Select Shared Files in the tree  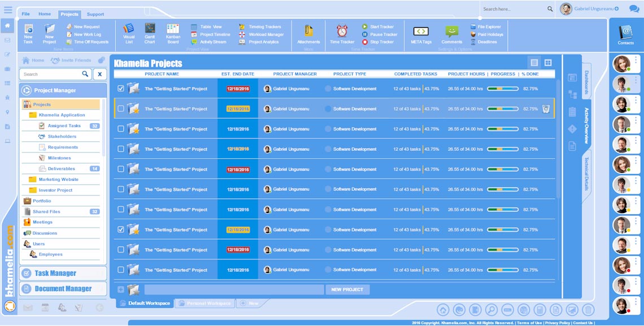click(x=46, y=211)
